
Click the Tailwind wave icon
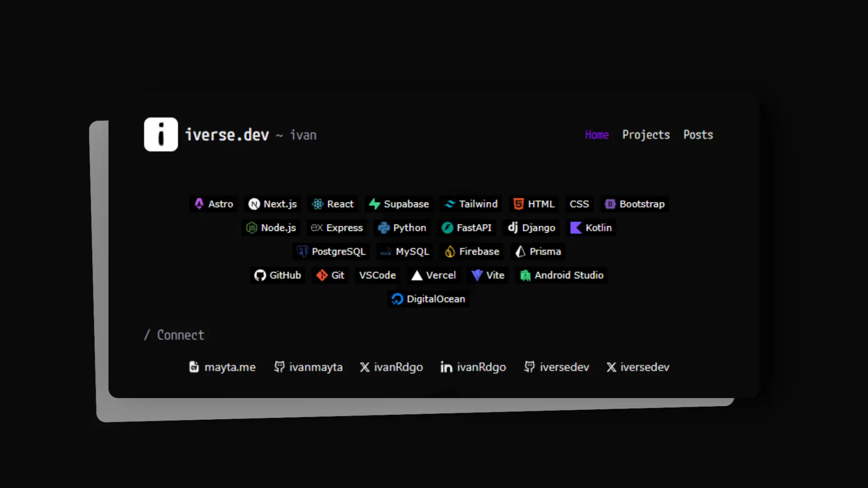coord(450,204)
